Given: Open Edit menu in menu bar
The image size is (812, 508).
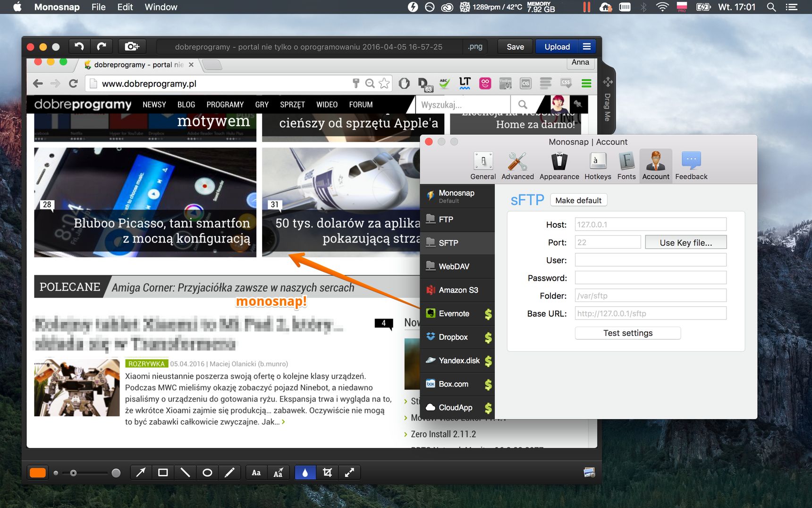Looking at the screenshot, I should [x=125, y=7].
